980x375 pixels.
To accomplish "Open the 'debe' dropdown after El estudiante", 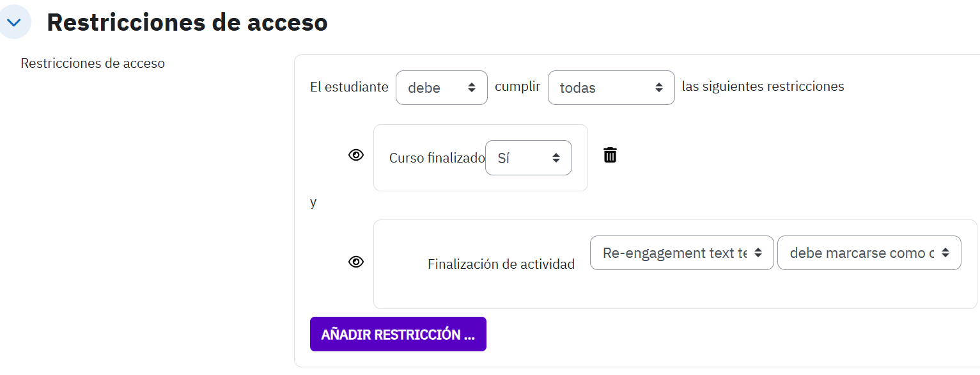I will (x=442, y=88).
